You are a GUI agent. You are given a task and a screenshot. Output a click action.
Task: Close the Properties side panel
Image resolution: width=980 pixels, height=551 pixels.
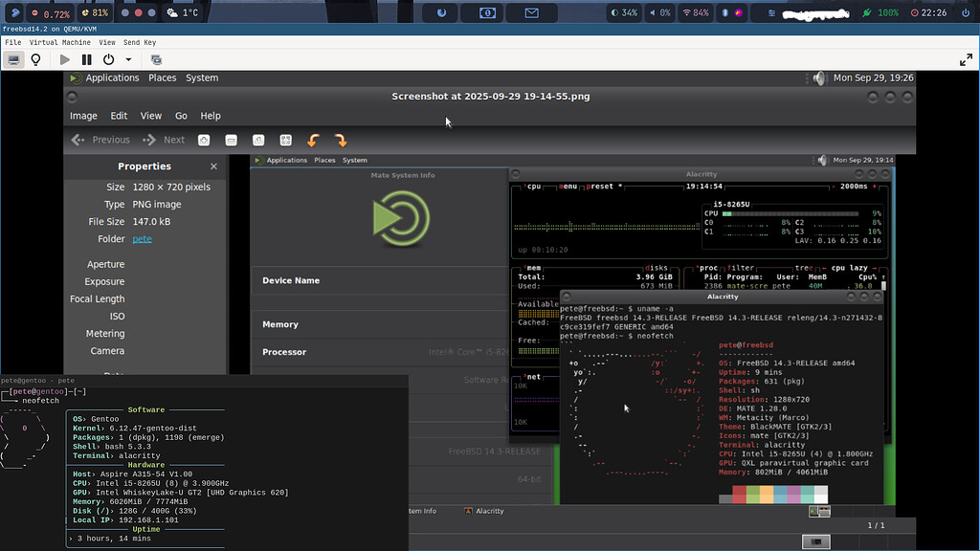point(213,166)
